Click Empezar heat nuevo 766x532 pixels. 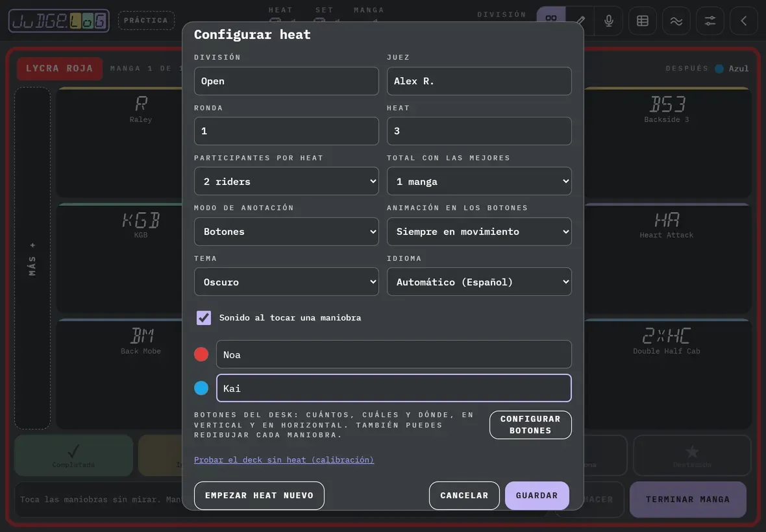click(259, 496)
